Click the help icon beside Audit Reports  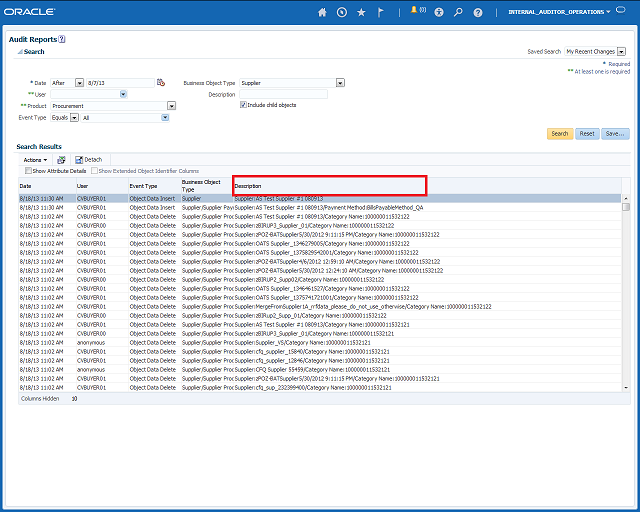(62, 39)
